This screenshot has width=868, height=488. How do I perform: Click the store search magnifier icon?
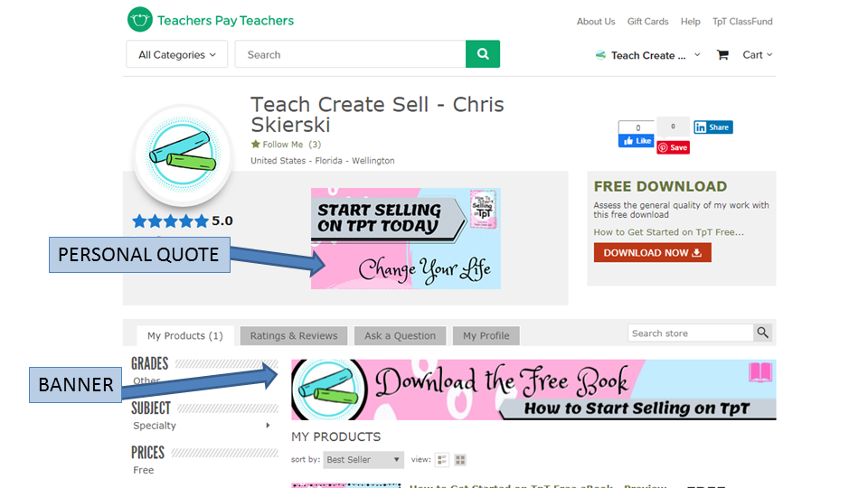[x=763, y=333]
